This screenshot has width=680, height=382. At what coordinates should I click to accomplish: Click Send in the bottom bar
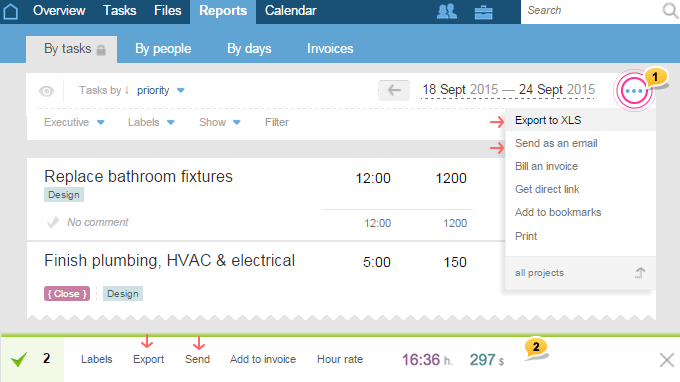pos(197,359)
